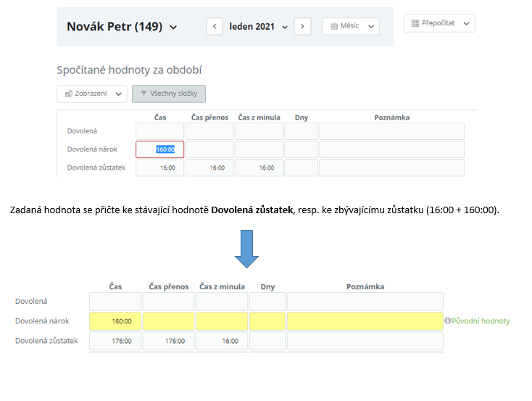
Task: Click the Všechny složky filter button
Action: 169,94
